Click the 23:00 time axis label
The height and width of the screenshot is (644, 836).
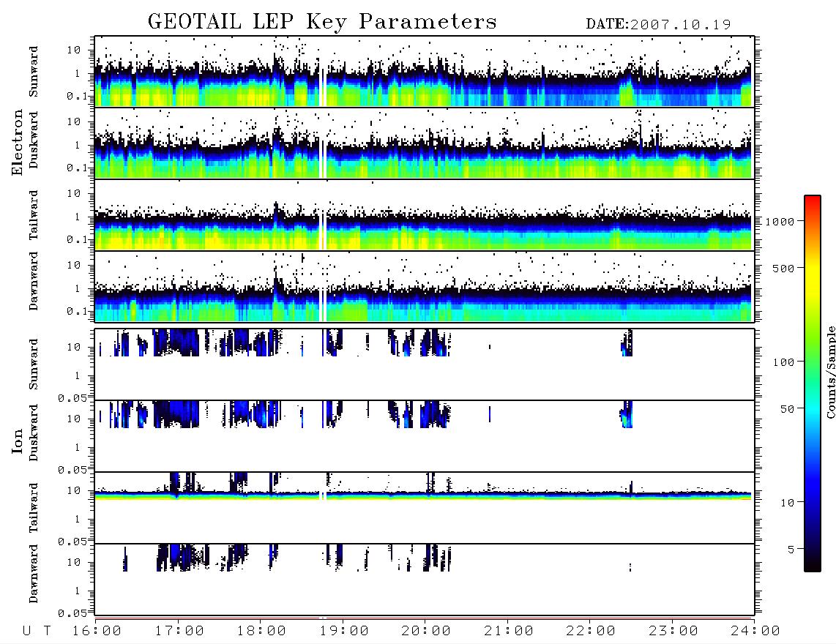coord(673,631)
